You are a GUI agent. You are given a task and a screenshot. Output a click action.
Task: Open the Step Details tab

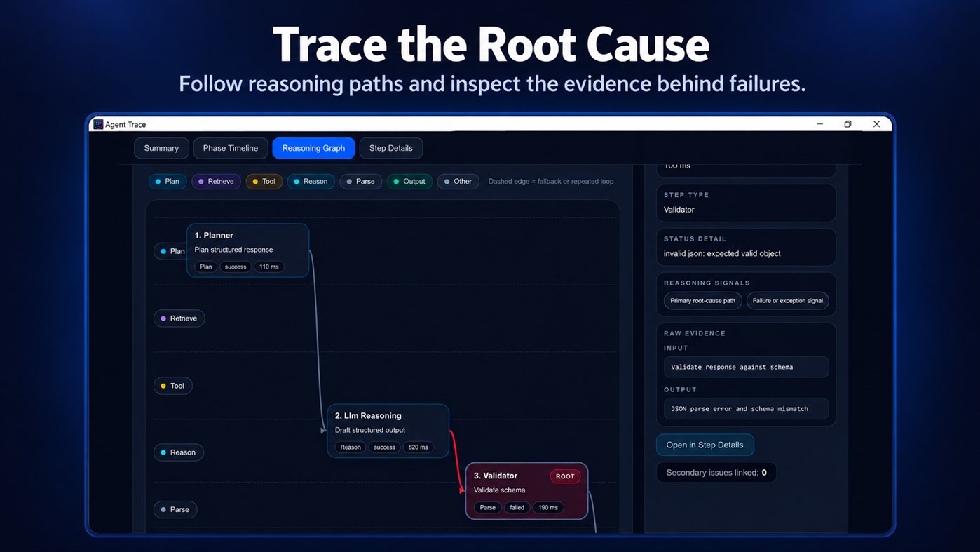[x=390, y=148]
